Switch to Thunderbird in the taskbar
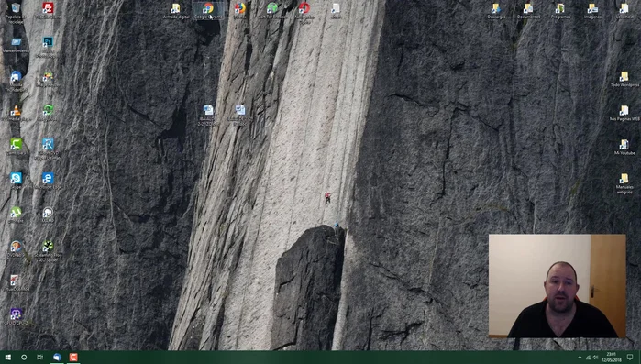 click(x=57, y=357)
